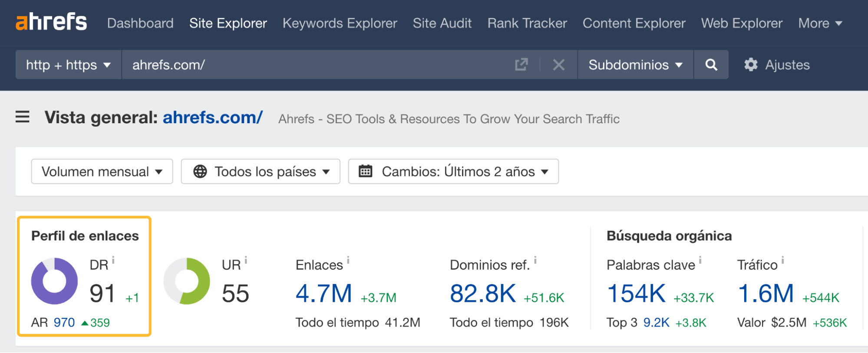Open the 1.6M Tráfico value
868x353 pixels.
766,294
